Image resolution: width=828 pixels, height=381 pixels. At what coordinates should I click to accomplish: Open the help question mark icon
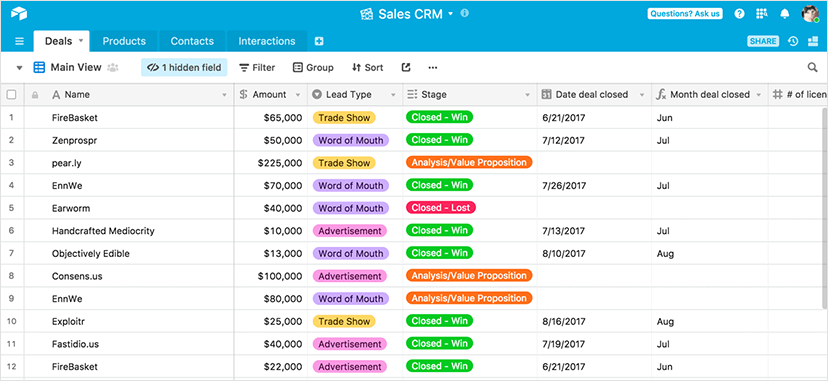[x=739, y=14]
